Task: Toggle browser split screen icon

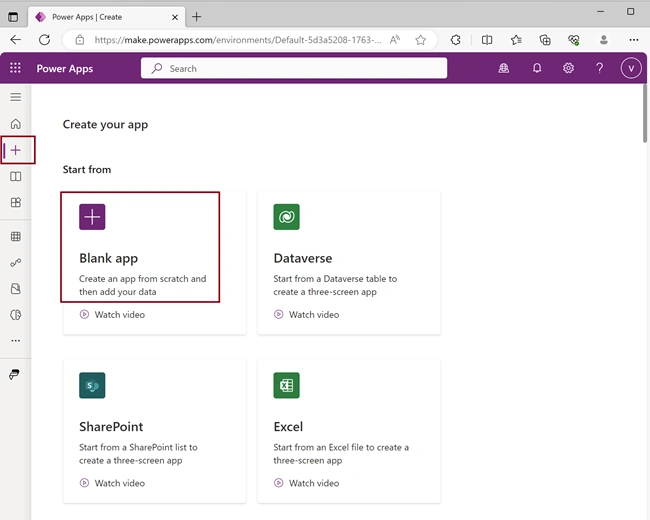Action: coord(487,40)
